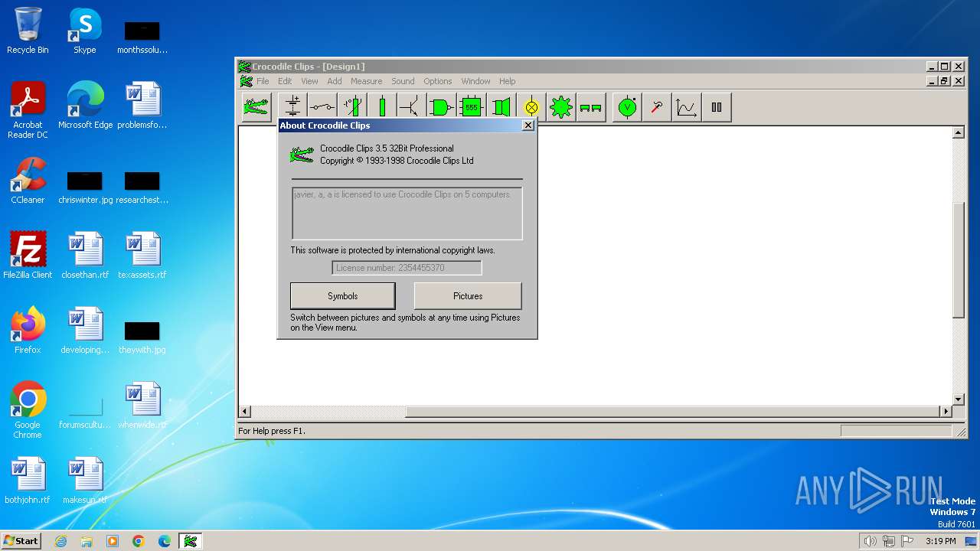This screenshot has width=980, height=551.
Task: Select the Skype desktop shortcut
Action: [85, 31]
